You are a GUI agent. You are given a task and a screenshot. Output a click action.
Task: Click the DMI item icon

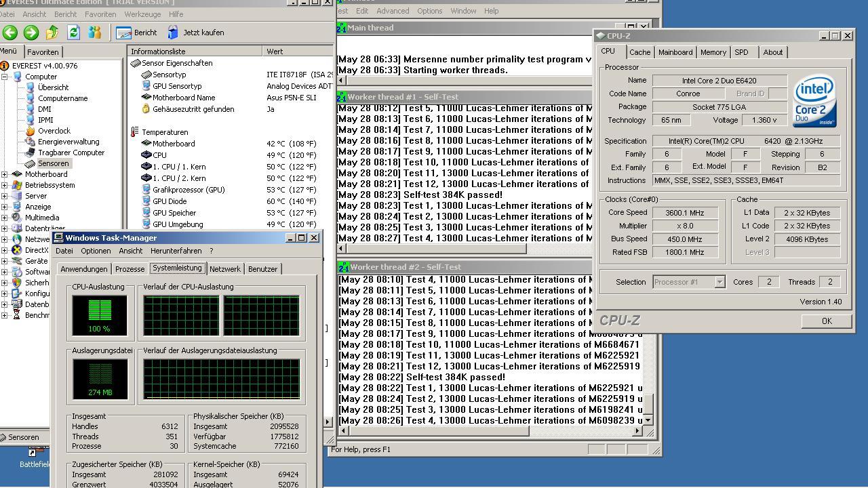(x=30, y=109)
